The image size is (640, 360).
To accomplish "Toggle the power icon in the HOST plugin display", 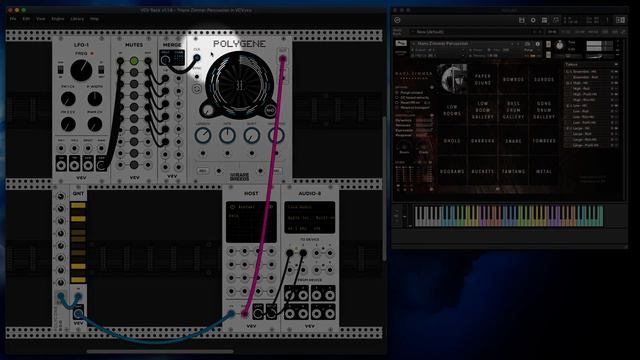I will tap(232, 207).
